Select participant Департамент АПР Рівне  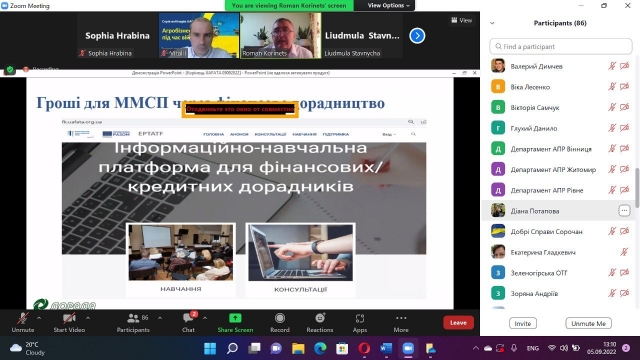[559, 190]
